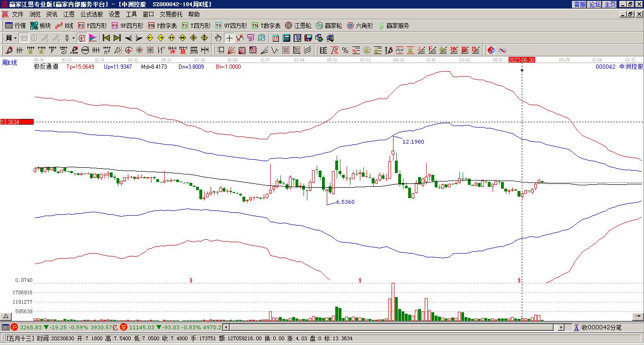Click the status bar scrollbar left arrow
Screen dimensions: 644x345
pyautogui.click(x=226, y=327)
